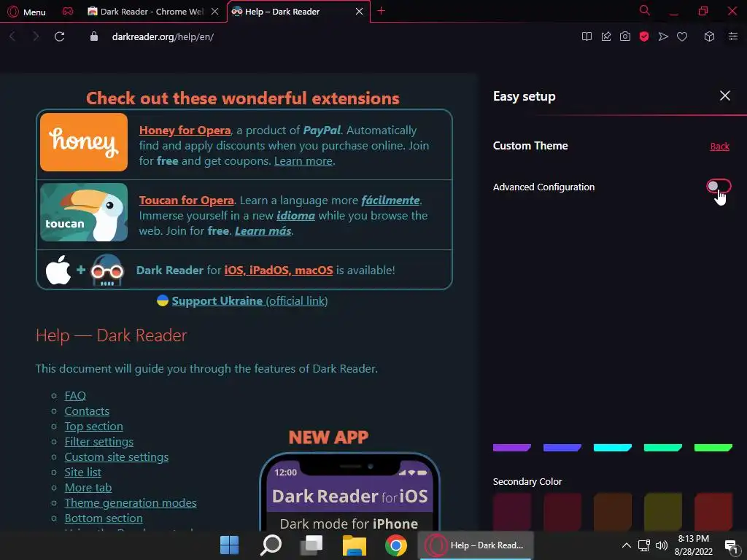
Task: Open the Windows Start menu
Action: tap(229, 545)
